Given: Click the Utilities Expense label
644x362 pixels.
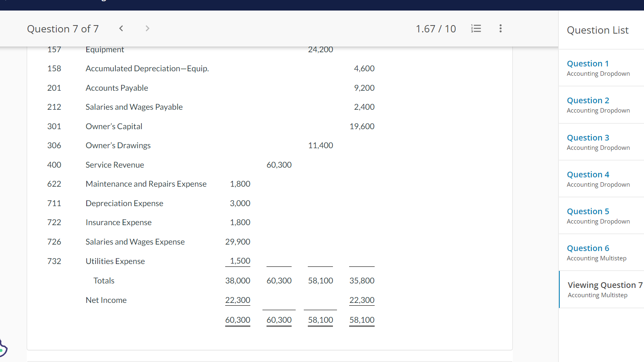Looking at the screenshot, I should 115,261.
